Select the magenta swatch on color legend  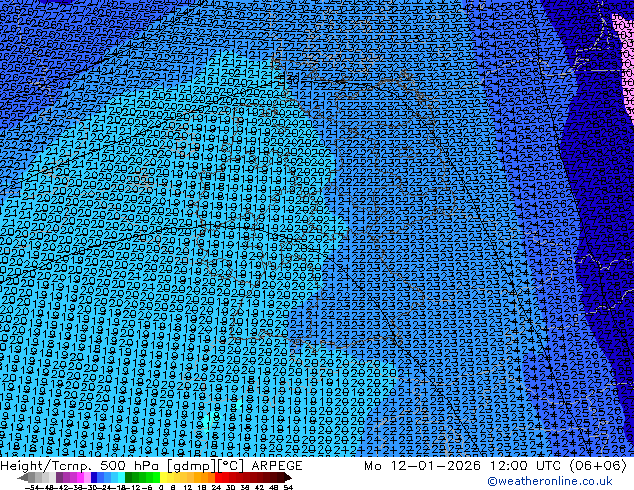(80, 477)
